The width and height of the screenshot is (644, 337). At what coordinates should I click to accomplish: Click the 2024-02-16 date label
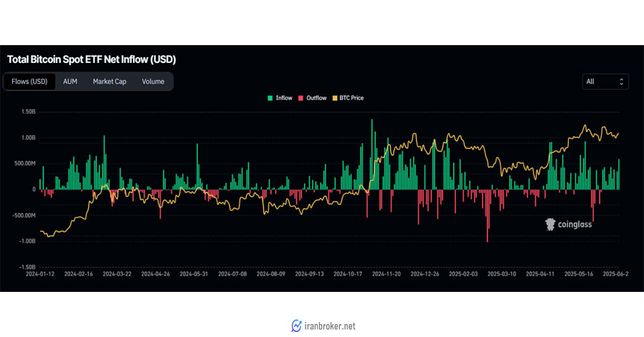click(x=79, y=274)
